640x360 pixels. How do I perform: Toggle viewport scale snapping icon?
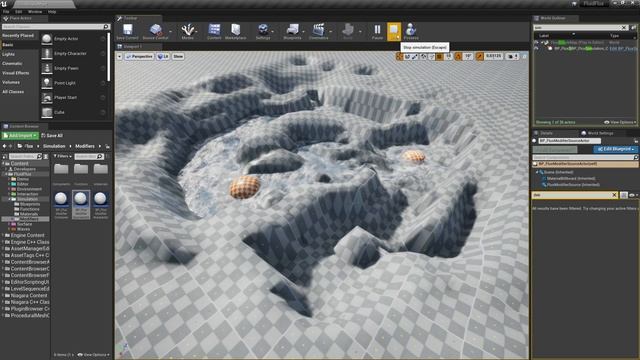(x=480, y=56)
